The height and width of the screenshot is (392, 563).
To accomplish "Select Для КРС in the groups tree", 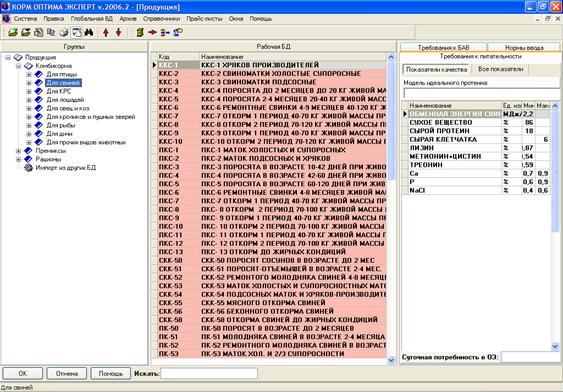I will coord(59,91).
